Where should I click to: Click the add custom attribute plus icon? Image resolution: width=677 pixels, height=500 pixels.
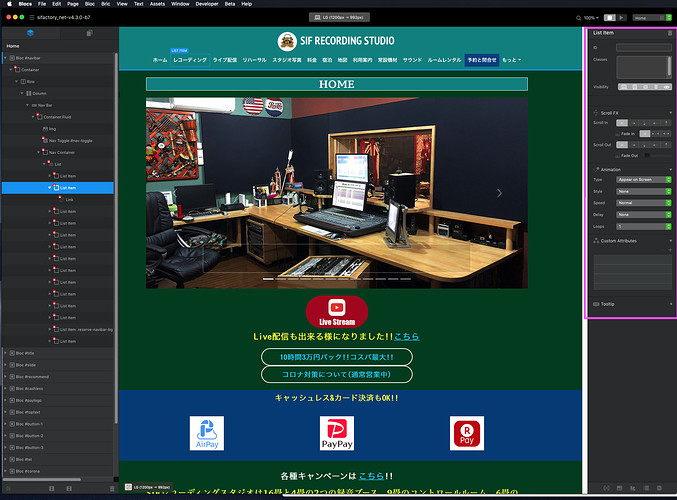670,250
